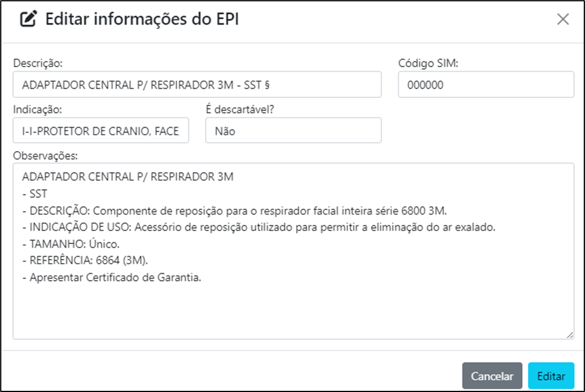The image size is (585, 392).
Task: Open the É descartável field showing Não
Action: coord(293,131)
